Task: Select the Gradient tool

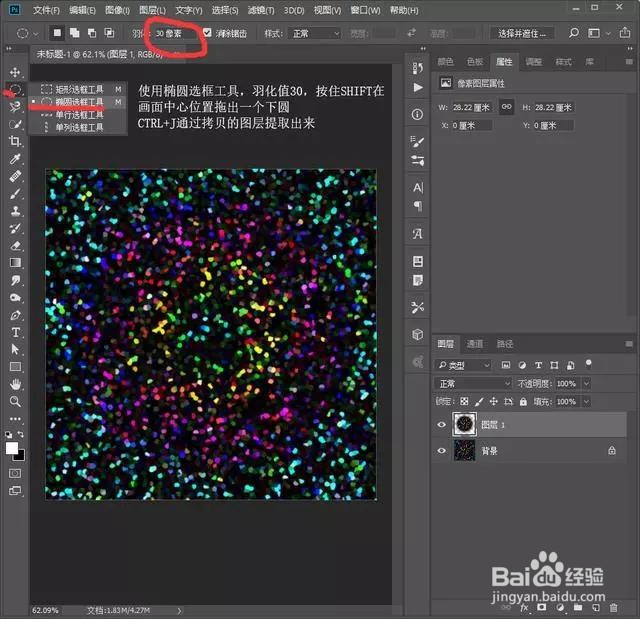Action: (x=15, y=262)
